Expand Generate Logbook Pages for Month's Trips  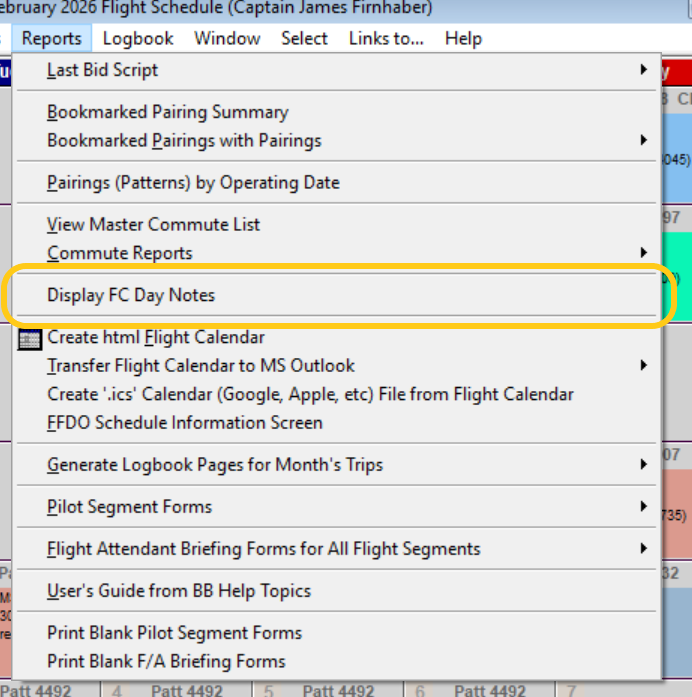point(643,464)
